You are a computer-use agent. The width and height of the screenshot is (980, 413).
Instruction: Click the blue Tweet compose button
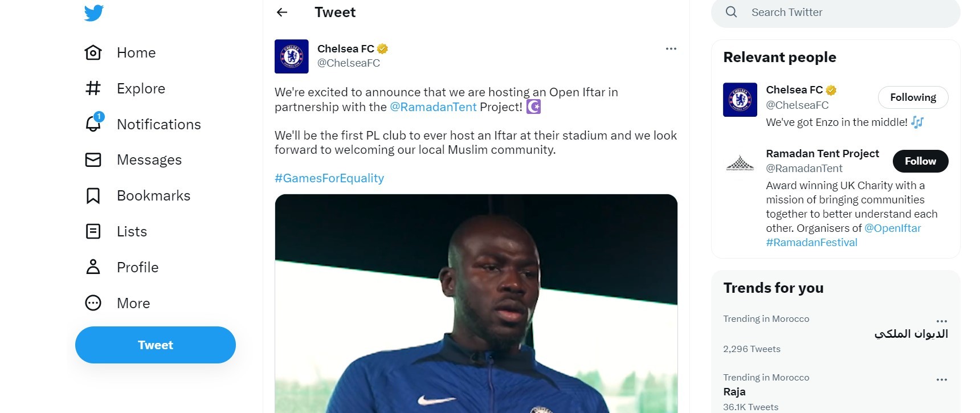(156, 345)
